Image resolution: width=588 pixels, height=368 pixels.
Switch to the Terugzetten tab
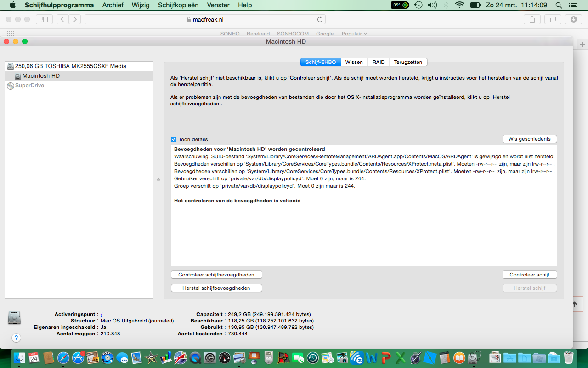pos(408,62)
